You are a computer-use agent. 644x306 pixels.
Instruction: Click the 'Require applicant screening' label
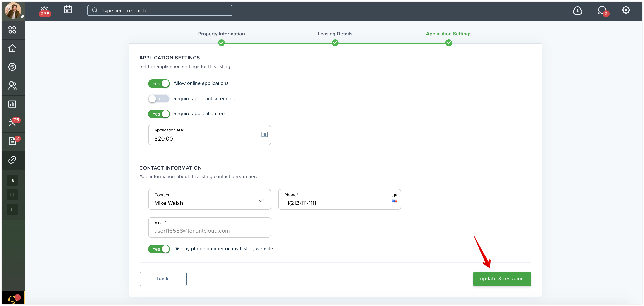pos(204,99)
